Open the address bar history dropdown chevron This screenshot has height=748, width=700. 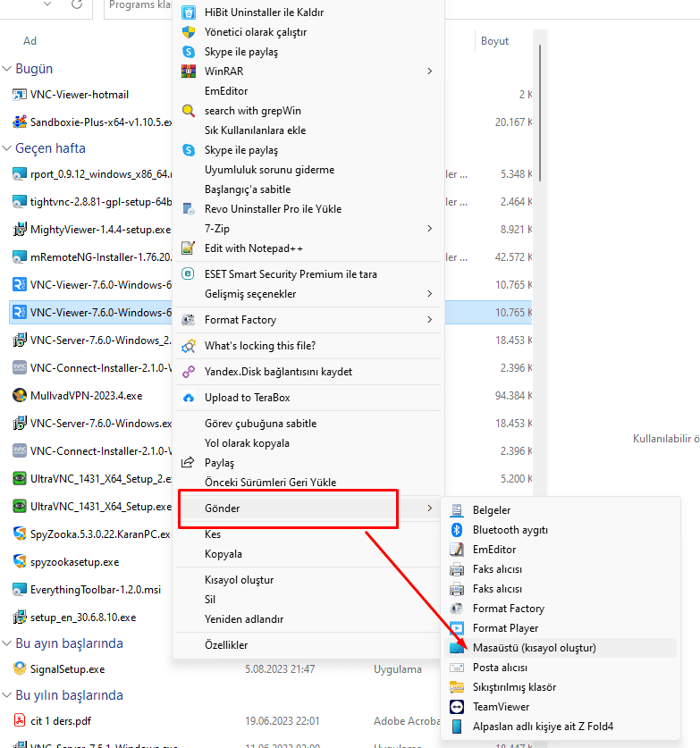click(47, 4)
